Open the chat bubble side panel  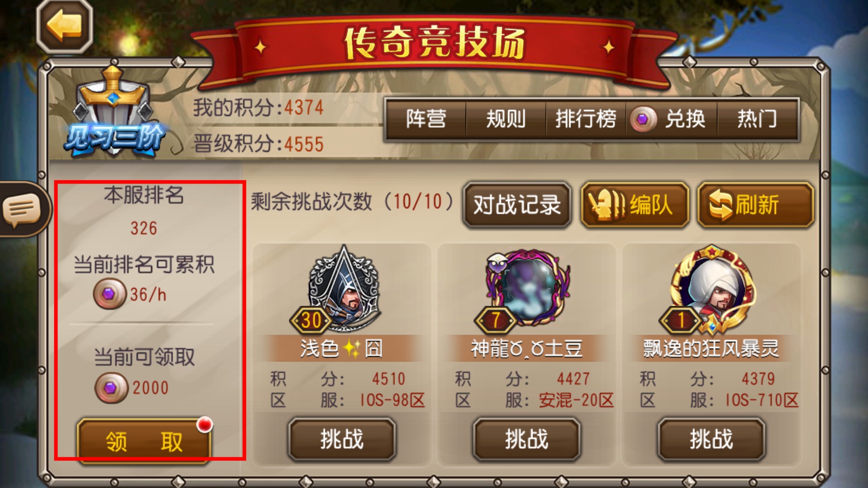23,209
